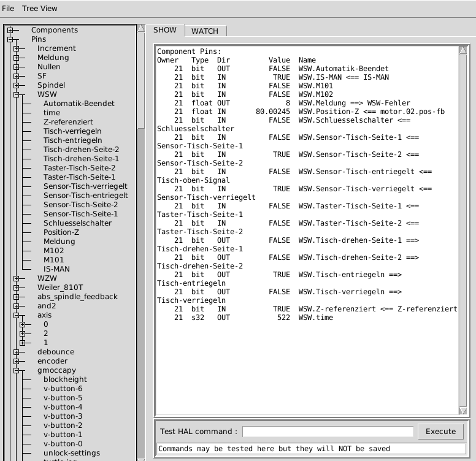Click WSW.Meldung ==> WSW-Fehler entry
This screenshot has height=461, width=476.
(x=355, y=103)
